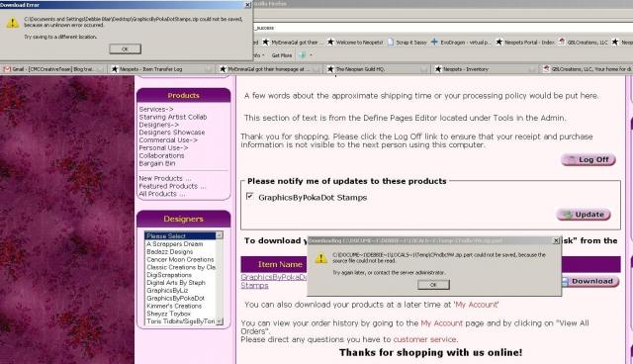633x364 pixels.
Task: Expand the Designers select list scrollbar down arrow
Action: point(220,321)
